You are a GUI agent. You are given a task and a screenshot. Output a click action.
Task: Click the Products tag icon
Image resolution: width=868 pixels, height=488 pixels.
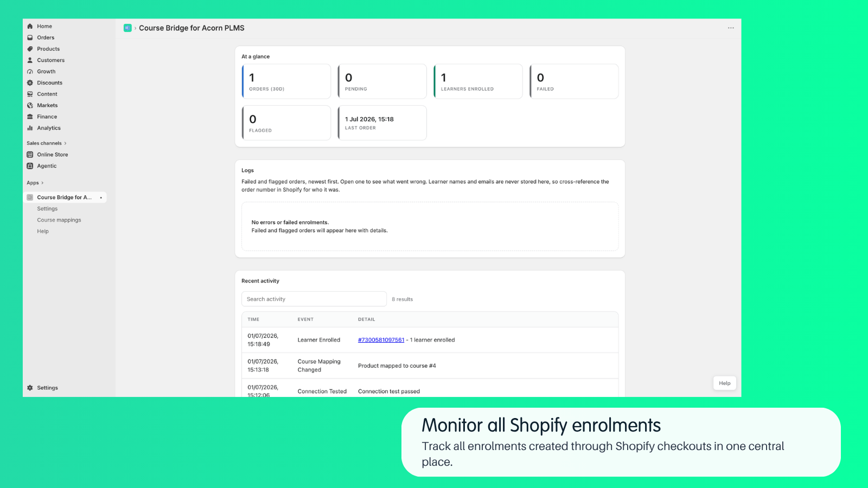pos(30,49)
